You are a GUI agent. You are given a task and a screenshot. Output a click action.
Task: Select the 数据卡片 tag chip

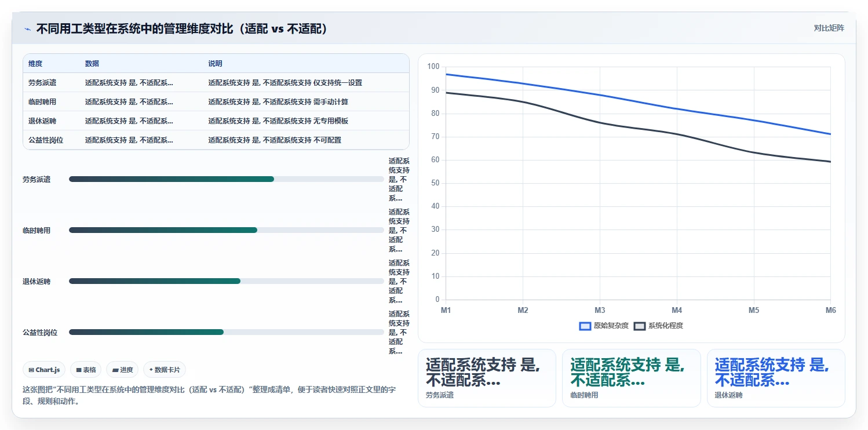[x=165, y=370]
